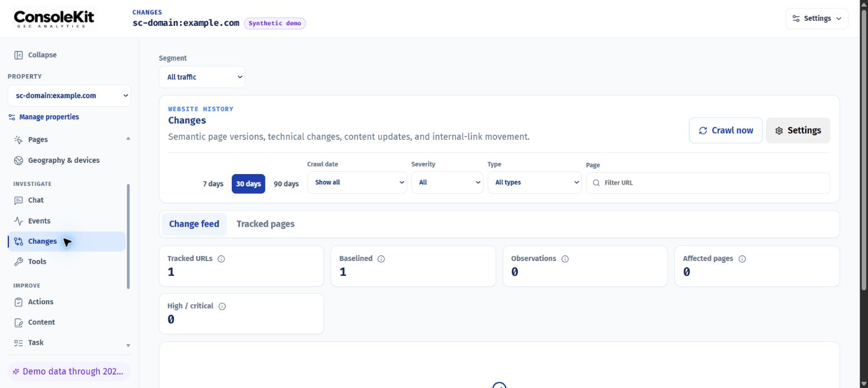Select the 90 days range
Image resolution: width=868 pixels, height=388 pixels.
pyautogui.click(x=286, y=184)
